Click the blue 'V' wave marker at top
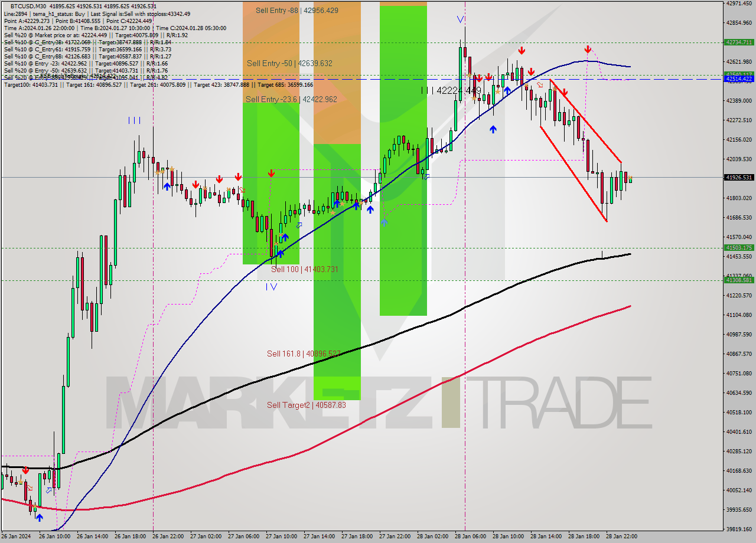This screenshot has width=756, height=543. (x=460, y=19)
